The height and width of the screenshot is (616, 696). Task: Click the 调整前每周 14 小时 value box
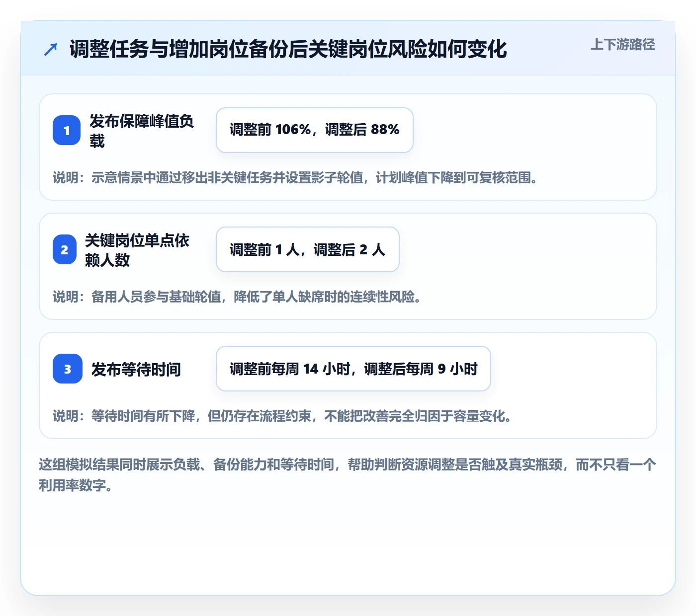[353, 369]
